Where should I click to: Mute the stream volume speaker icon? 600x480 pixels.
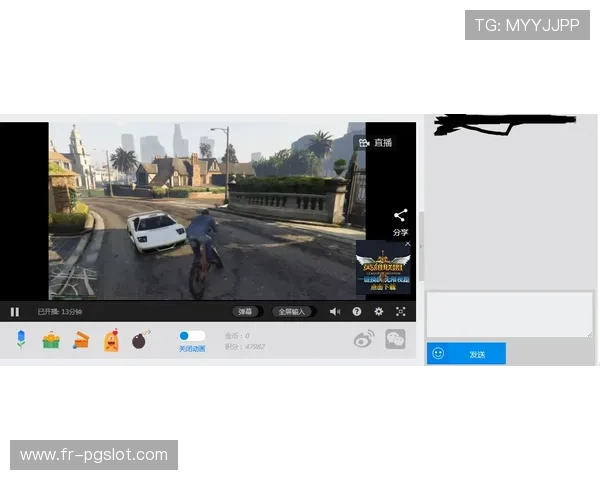pos(335,312)
